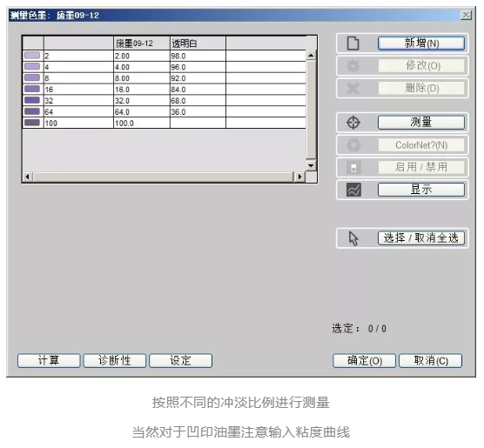Click the 新增(N) button
This screenshot has width=484, height=448.
(421, 43)
